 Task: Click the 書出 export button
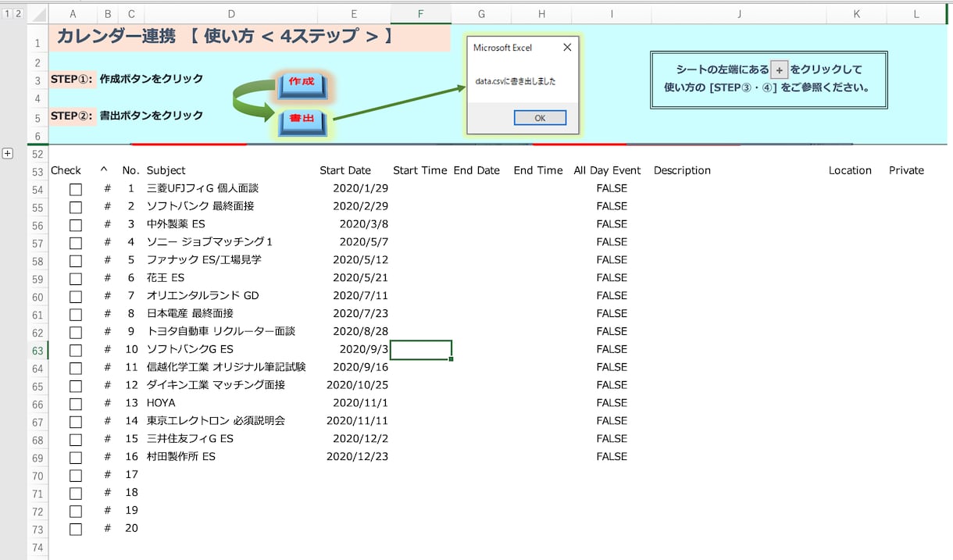tap(302, 122)
